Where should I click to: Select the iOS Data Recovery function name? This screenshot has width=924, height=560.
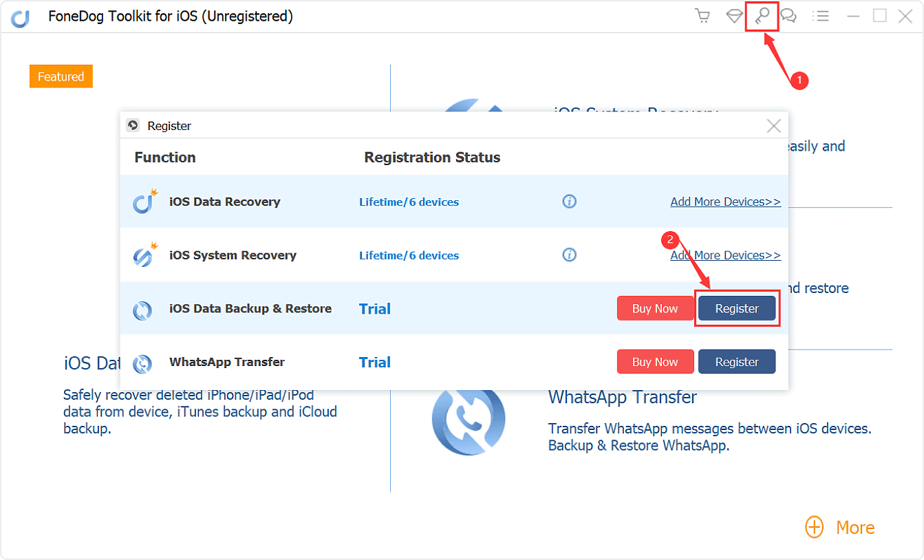(x=224, y=202)
